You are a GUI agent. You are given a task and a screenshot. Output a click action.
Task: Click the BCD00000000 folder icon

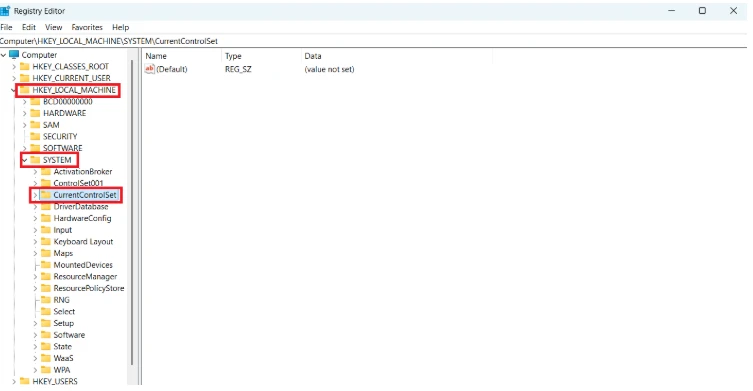(x=35, y=101)
